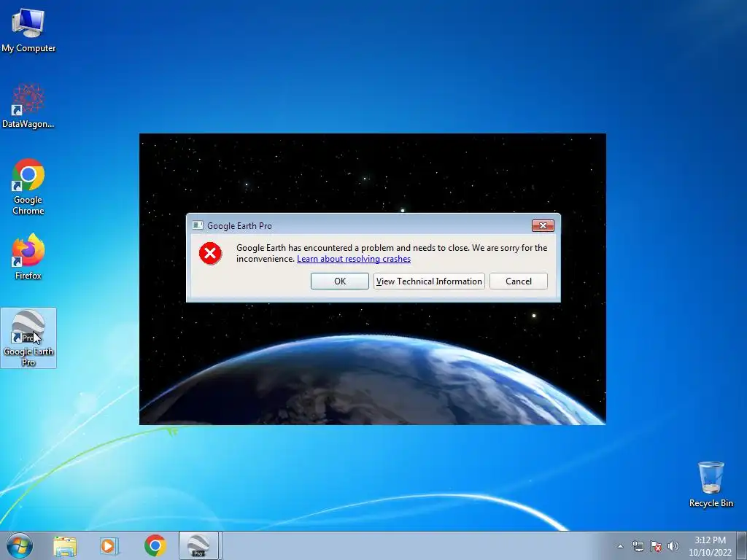Click OK in the crash dialog
This screenshot has width=747, height=560.
coord(340,281)
